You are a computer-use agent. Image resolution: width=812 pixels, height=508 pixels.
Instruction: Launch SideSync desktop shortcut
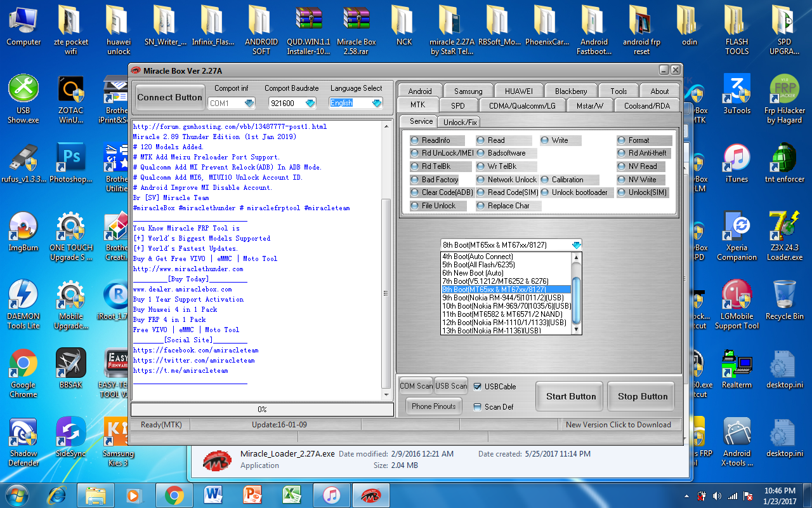71,438
